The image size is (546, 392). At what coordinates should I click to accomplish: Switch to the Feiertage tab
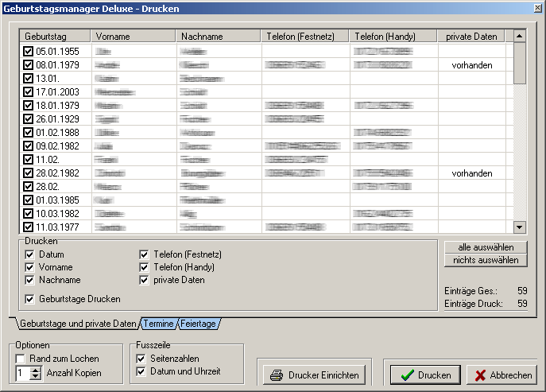coord(199,324)
